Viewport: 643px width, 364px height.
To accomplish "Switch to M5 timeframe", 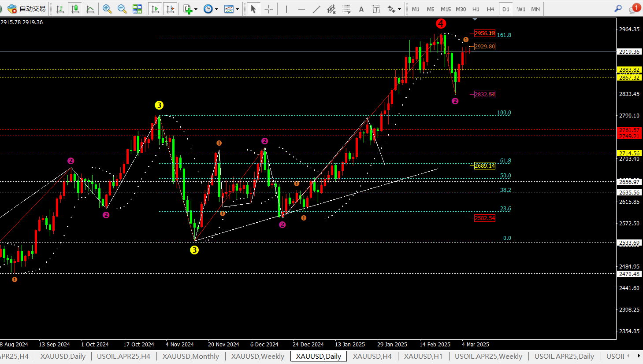I will click(431, 9).
